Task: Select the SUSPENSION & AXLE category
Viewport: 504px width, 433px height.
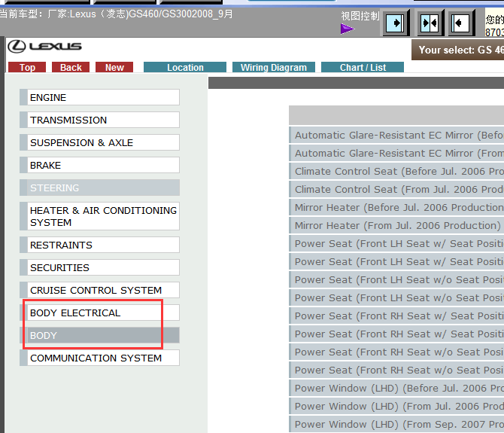Action: [99, 142]
